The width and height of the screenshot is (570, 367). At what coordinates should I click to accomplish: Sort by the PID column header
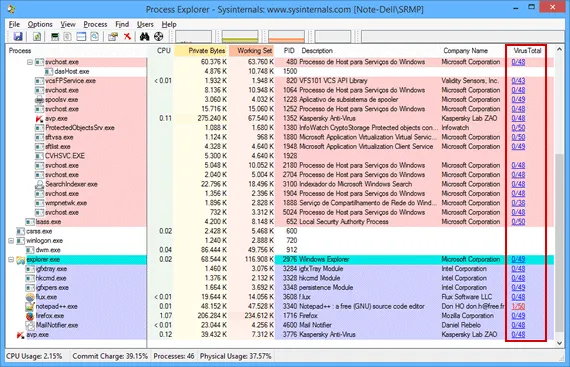pyautogui.click(x=287, y=51)
